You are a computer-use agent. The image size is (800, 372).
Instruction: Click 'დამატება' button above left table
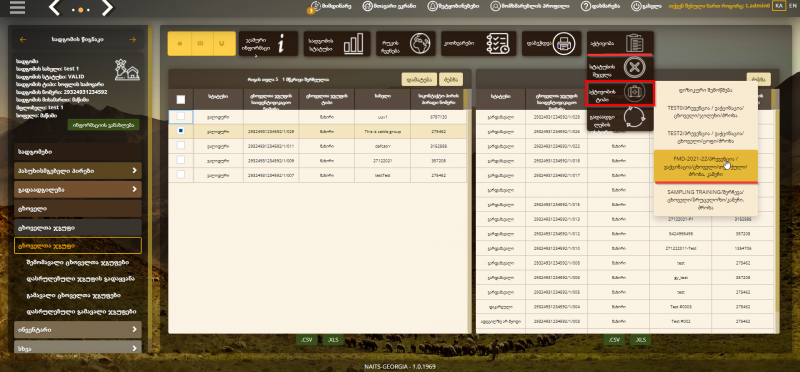coord(419,79)
